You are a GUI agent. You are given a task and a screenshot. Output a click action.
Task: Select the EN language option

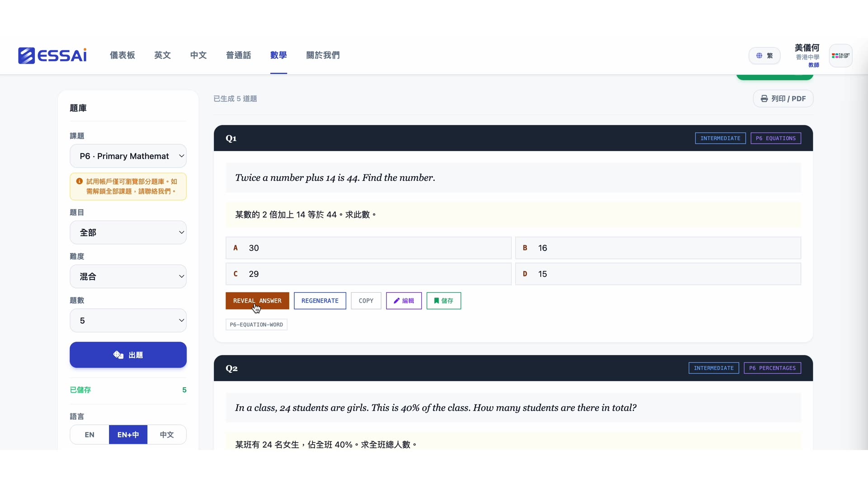coord(89,435)
